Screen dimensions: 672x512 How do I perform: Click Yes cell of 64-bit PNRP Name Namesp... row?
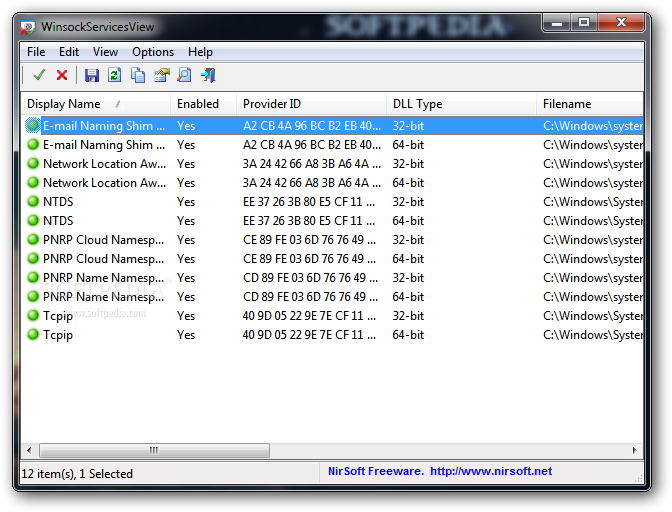pos(186,296)
